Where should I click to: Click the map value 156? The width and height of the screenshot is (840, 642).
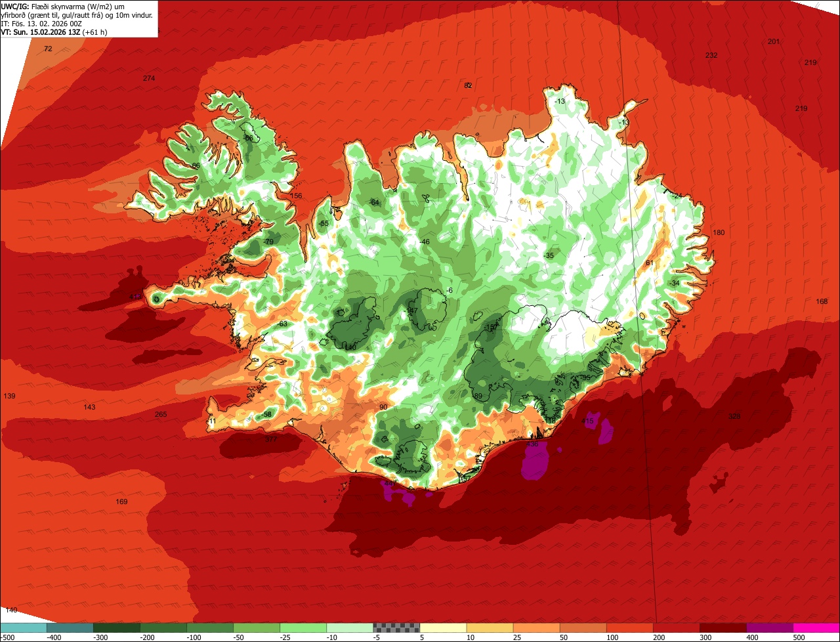[296, 196]
